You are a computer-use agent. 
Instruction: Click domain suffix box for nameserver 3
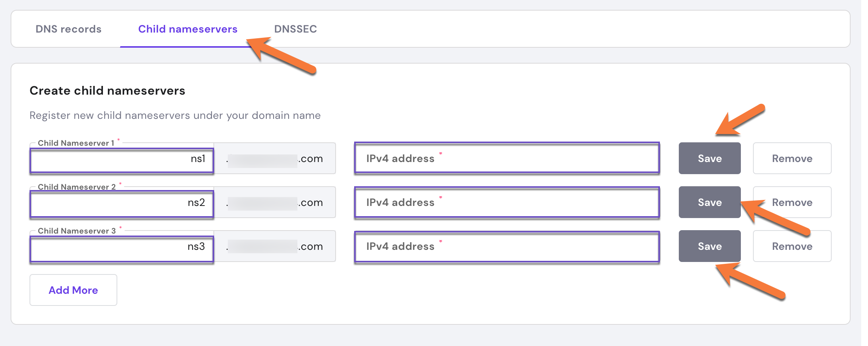tap(275, 246)
